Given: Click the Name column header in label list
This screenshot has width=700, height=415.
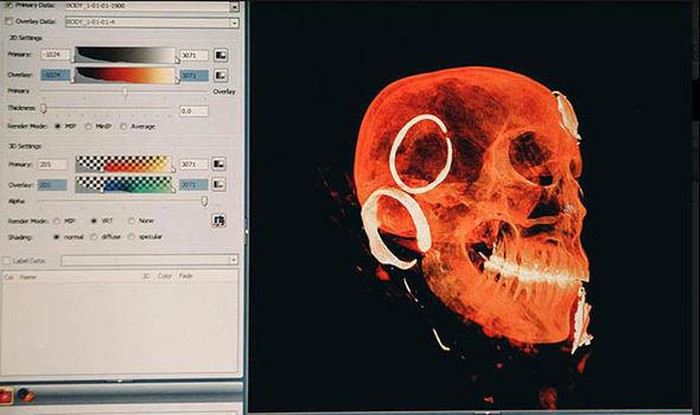Looking at the screenshot, I should tap(28, 277).
